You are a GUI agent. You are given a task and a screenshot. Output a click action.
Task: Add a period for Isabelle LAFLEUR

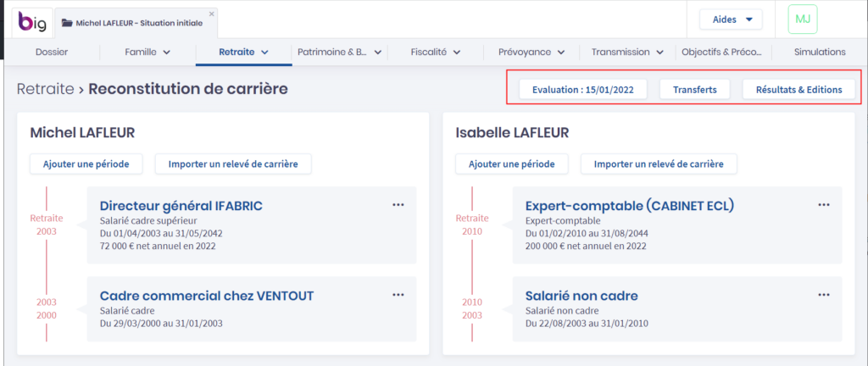click(x=511, y=164)
